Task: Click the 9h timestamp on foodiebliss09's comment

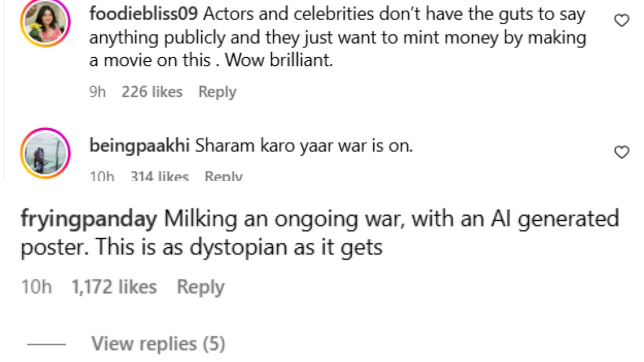Action: pyautogui.click(x=97, y=92)
